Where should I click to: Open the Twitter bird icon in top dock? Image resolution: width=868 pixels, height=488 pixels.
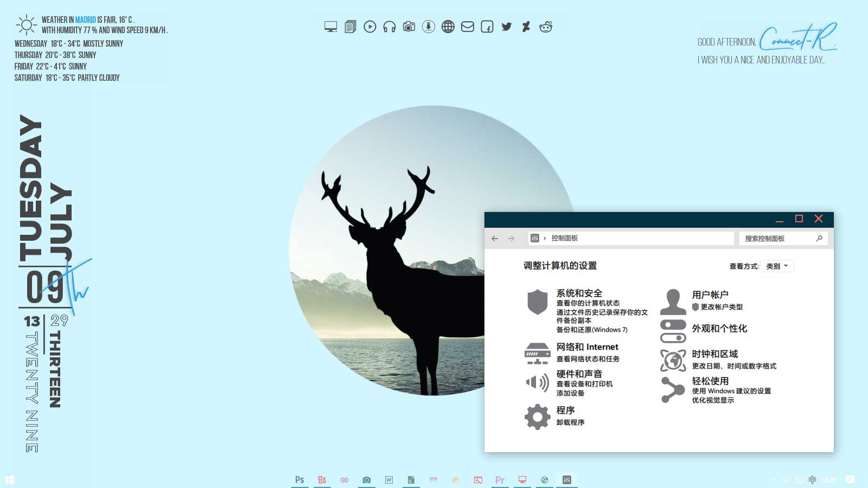507,27
